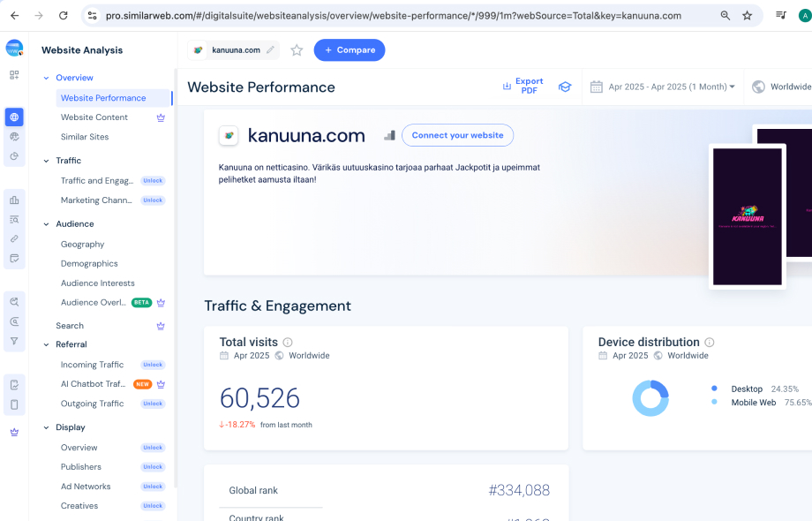
Task: Collapse the Display section chevron
Action: click(x=46, y=427)
